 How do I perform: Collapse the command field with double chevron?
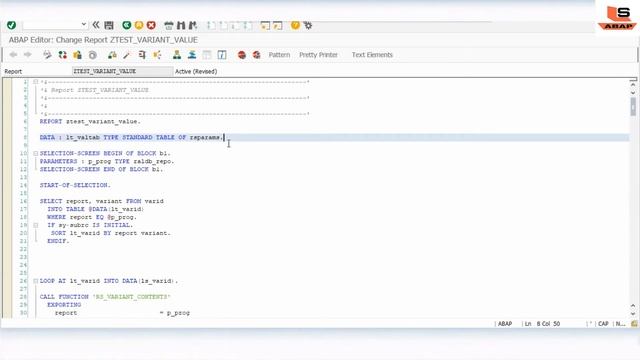(x=96, y=25)
